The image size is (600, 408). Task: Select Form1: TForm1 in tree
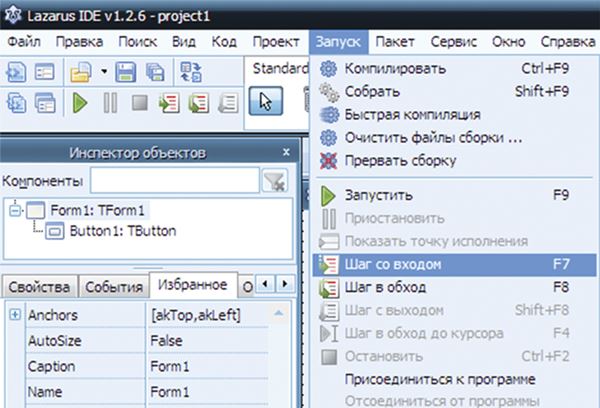(98, 211)
